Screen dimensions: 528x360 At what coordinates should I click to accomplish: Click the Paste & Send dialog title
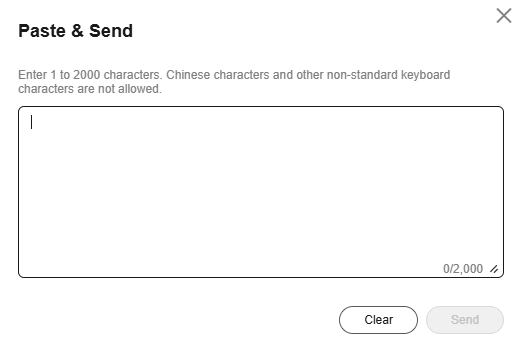(75, 31)
